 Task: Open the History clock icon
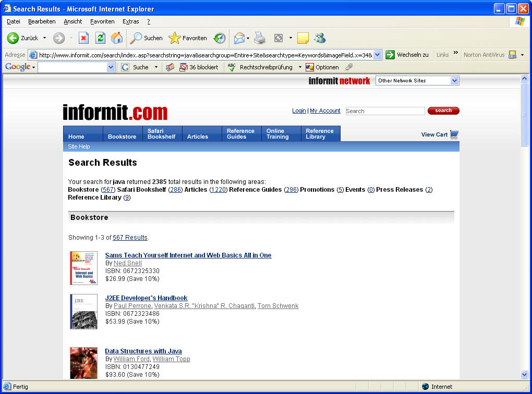tap(220, 38)
